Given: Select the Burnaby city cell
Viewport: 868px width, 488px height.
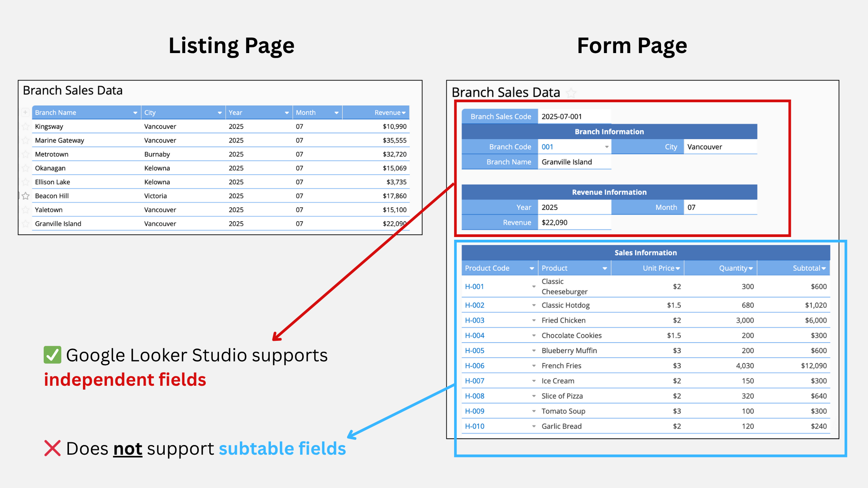Looking at the screenshot, I should 183,154.
